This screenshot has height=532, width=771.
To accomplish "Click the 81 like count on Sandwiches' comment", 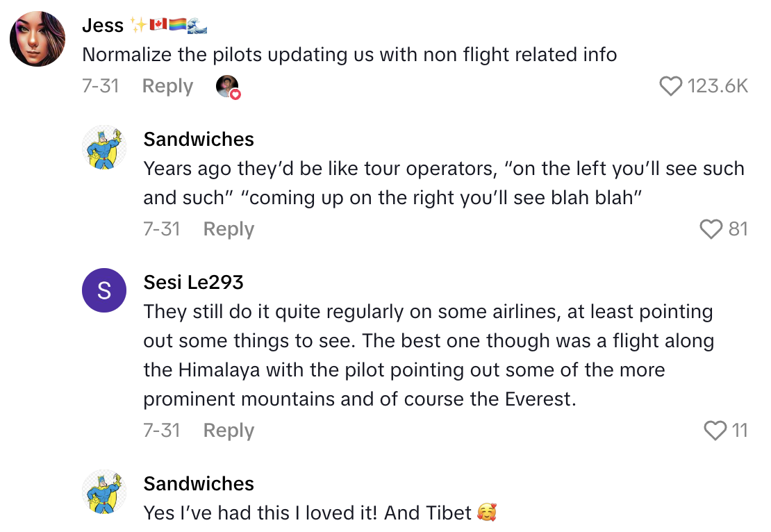I will click(736, 229).
